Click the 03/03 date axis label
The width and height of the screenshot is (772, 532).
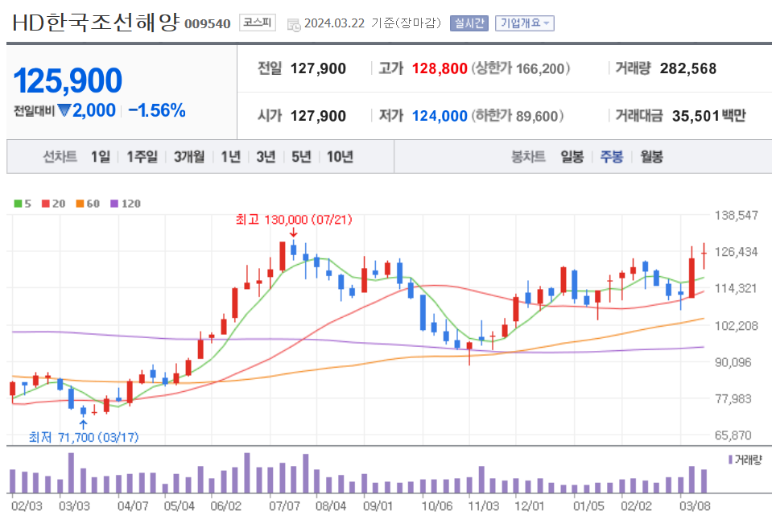pos(74,506)
